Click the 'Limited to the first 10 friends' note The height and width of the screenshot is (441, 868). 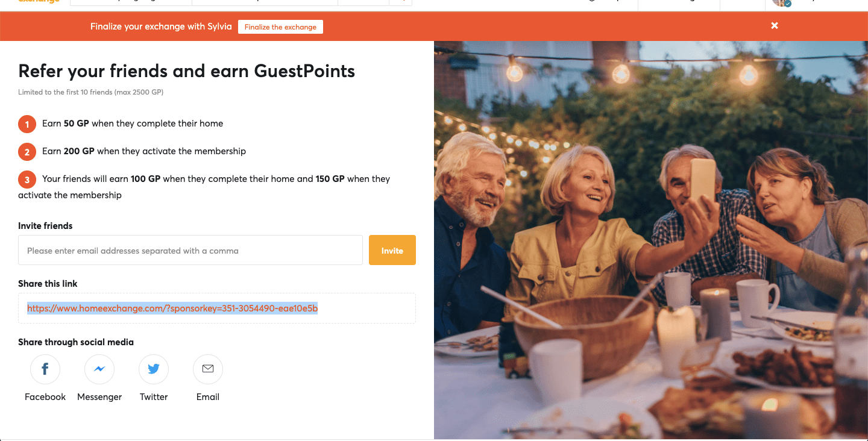[x=90, y=92]
